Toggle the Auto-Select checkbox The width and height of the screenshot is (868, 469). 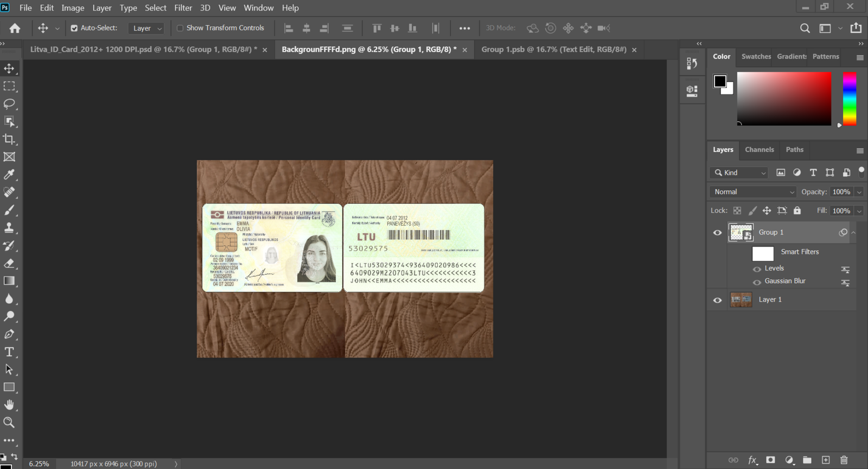(74, 28)
